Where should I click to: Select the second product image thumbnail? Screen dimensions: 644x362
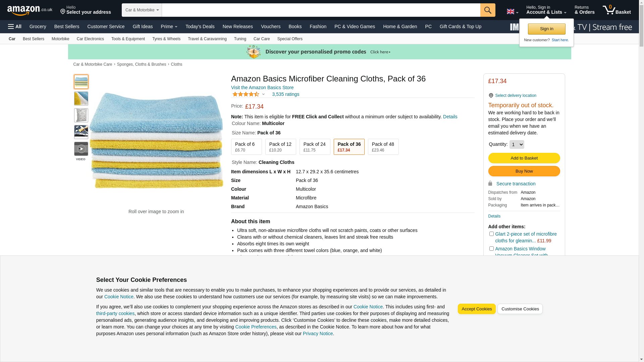click(x=81, y=99)
